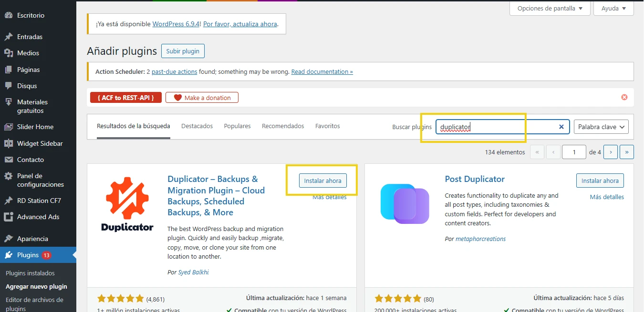644x312 pixels.
Task: Dismiss the ACF to REST-API notice
Action: click(624, 97)
